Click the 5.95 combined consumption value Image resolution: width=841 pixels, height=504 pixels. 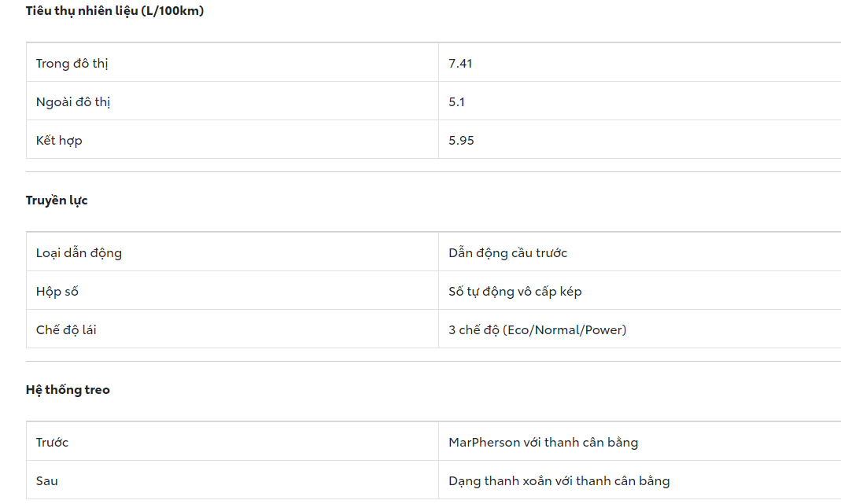[x=461, y=140]
